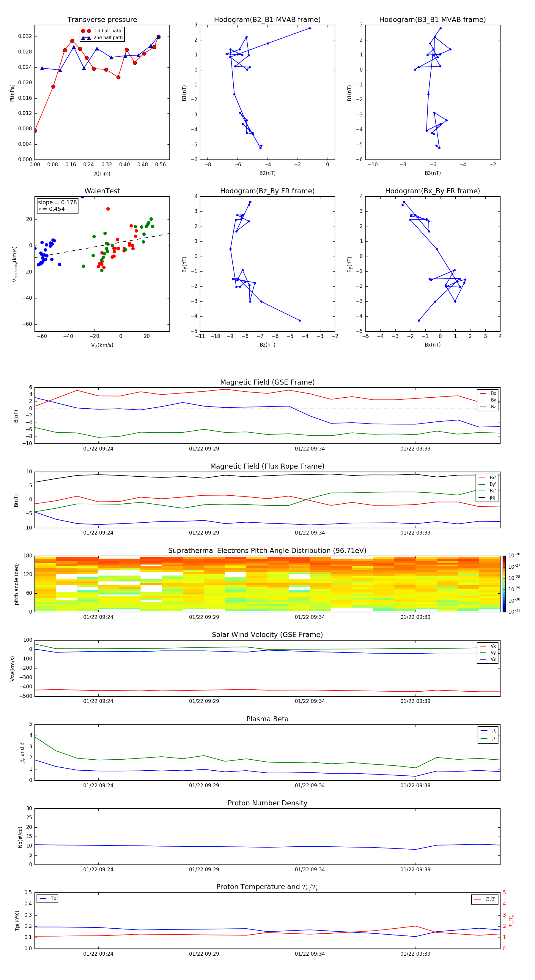Click the 'A(T·m)' x-axis label

[102, 173]
